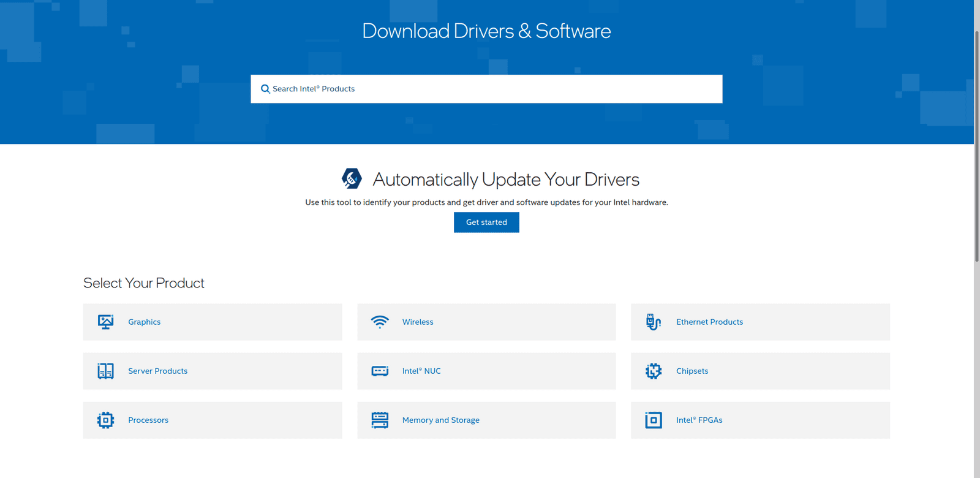
Task: Open the Wireless product link
Action: 418,322
